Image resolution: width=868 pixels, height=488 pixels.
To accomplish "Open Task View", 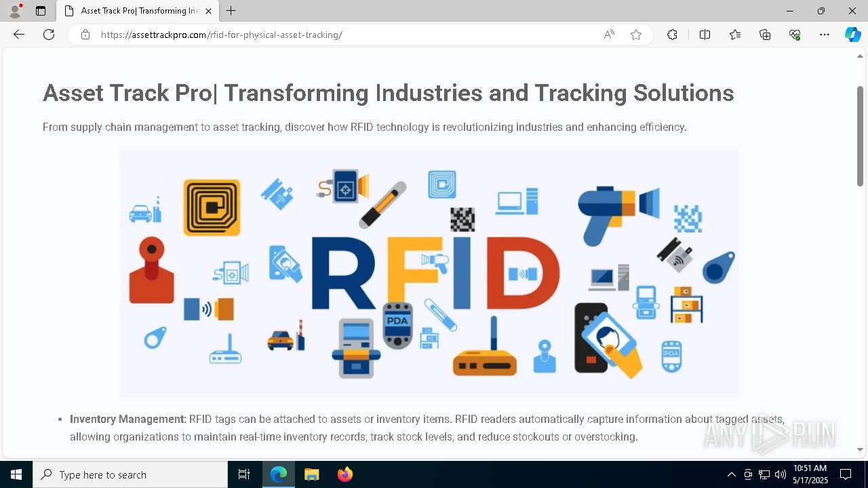I will pyautogui.click(x=244, y=474).
